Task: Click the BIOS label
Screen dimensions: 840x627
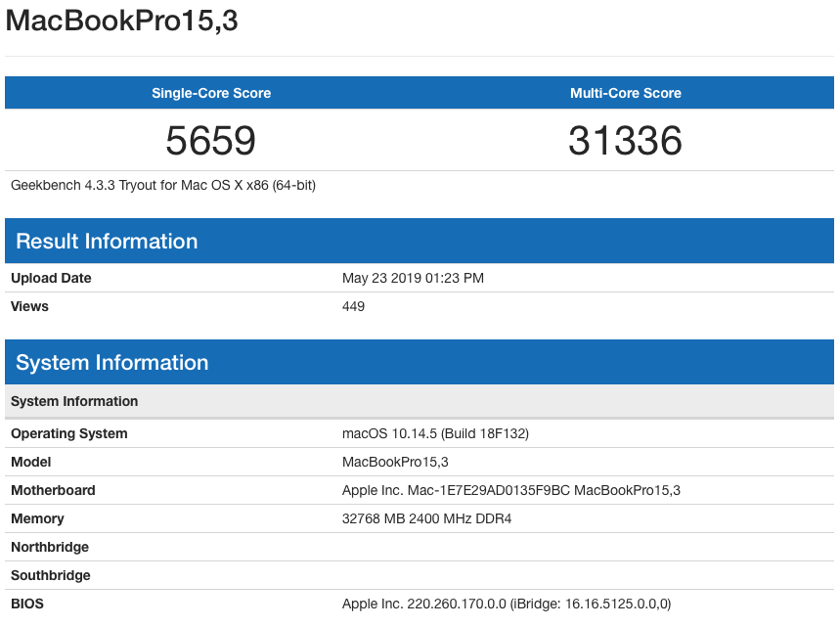Action: click(27, 604)
